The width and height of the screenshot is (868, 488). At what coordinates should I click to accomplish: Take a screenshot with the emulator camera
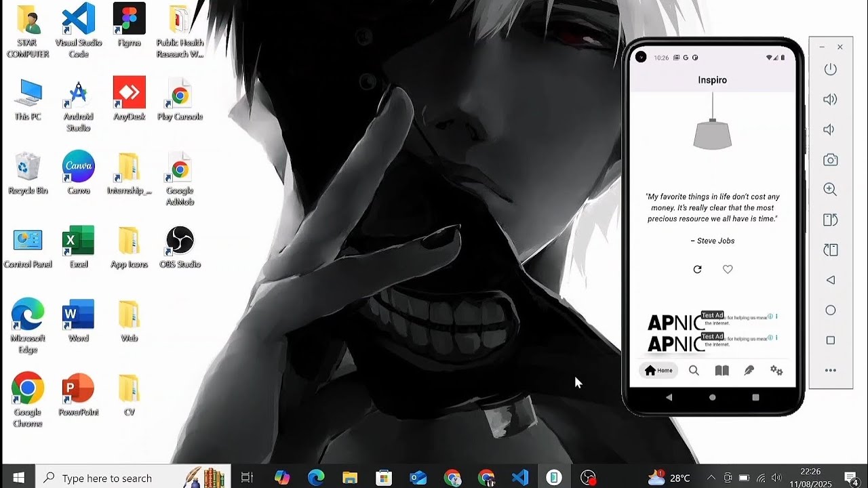[830, 160]
